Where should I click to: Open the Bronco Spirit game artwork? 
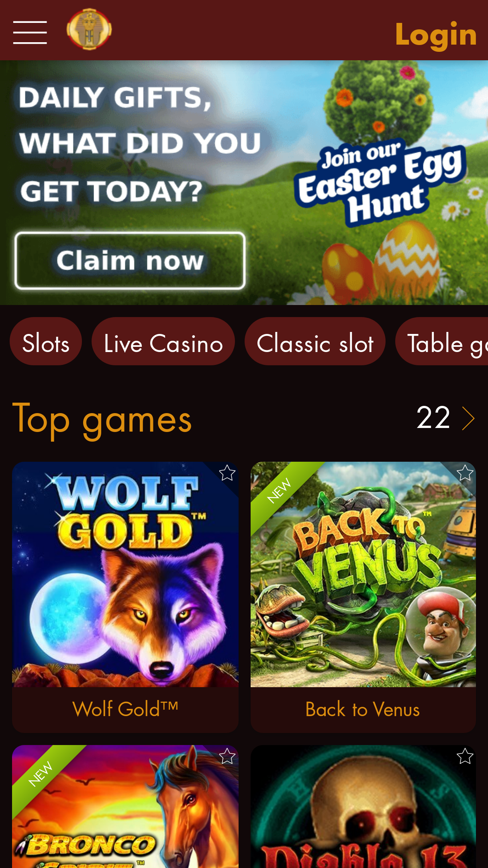pyautogui.click(x=125, y=807)
